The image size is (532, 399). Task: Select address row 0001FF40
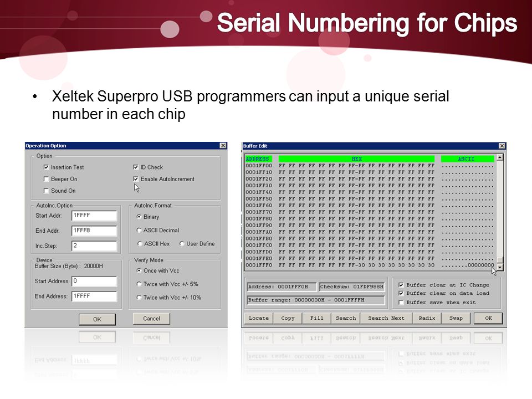tap(259, 192)
